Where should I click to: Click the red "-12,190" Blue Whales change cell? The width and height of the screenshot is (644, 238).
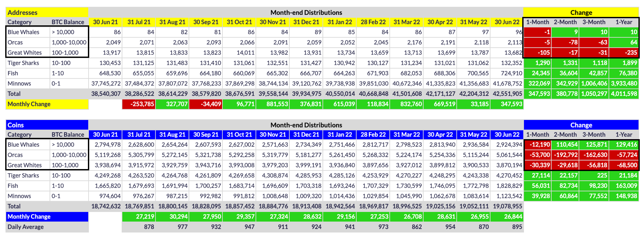coord(538,144)
